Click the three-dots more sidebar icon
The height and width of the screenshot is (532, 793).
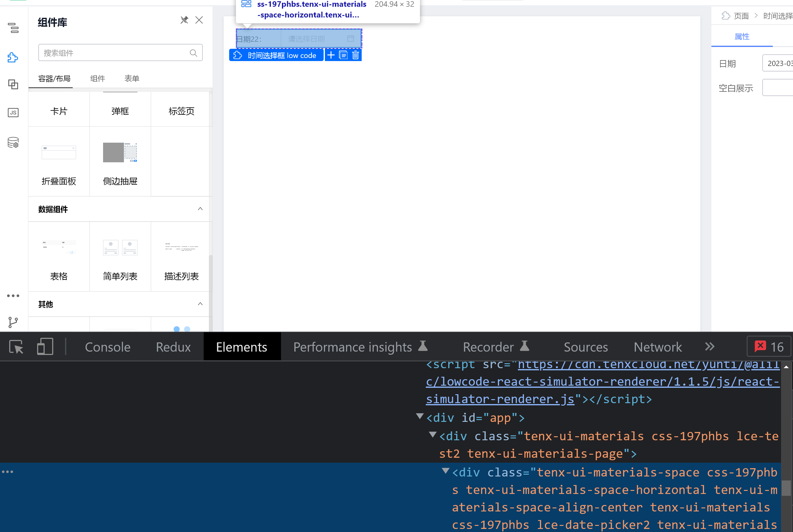point(13,296)
